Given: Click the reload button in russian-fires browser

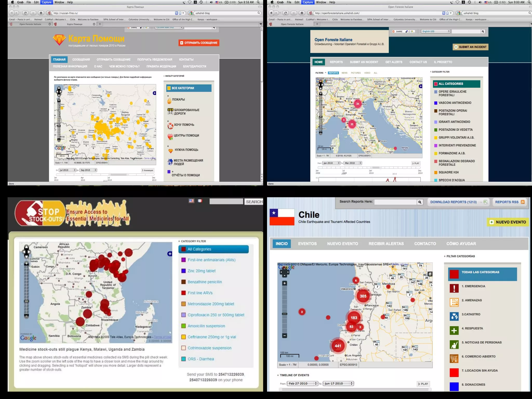Looking at the screenshot, I should pos(25,13).
